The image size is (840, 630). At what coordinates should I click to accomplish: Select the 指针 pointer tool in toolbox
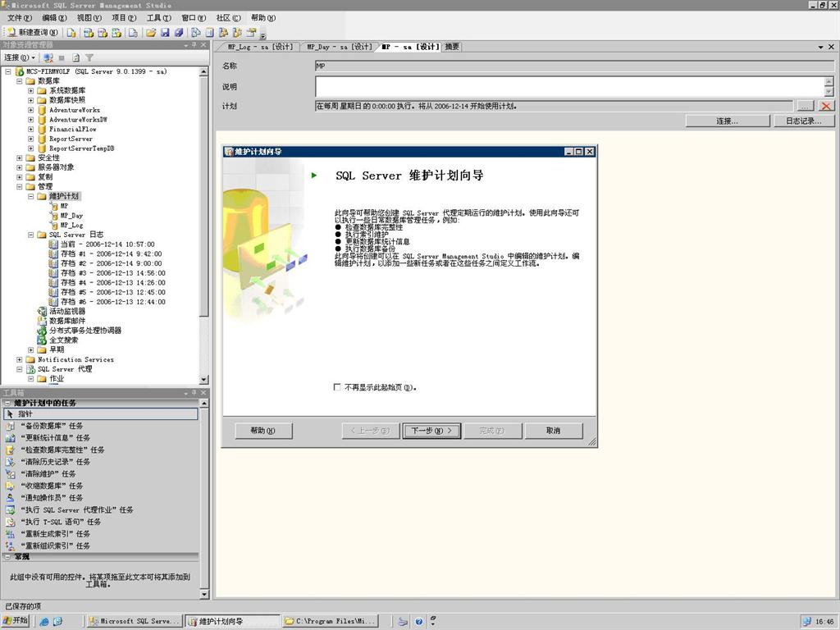pyautogui.click(x=101, y=414)
